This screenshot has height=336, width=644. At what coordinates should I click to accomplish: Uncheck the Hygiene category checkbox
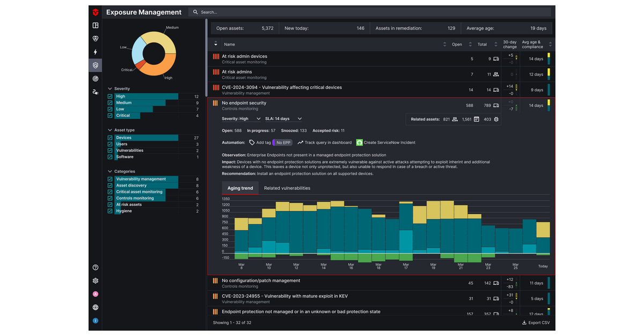point(110,211)
